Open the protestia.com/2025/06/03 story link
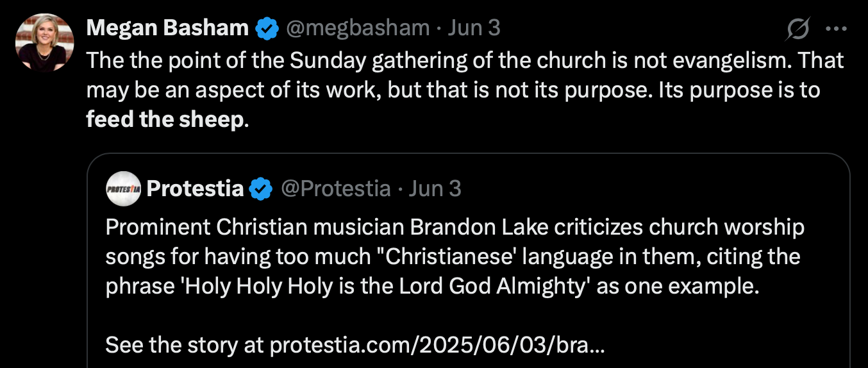The width and height of the screenshot is (868, 368). [436, 346]
